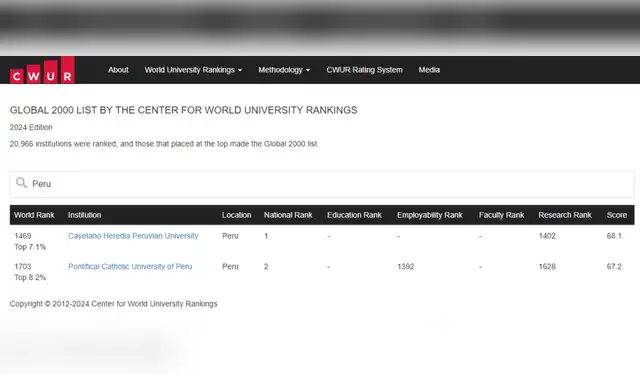Click the Top 8.2% label
The width and height of the screenshot is (640, 374).
click(x=30, y=277)
